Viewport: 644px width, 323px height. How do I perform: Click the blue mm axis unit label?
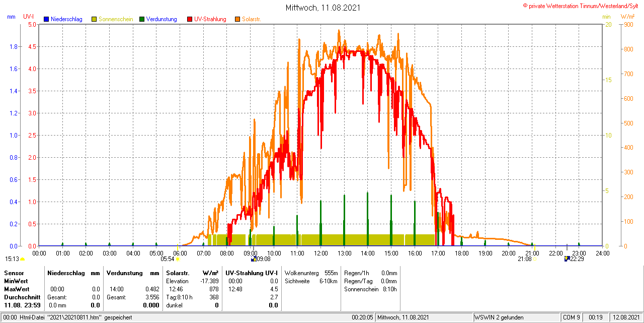pyautogui.click(x=11, y=17)
